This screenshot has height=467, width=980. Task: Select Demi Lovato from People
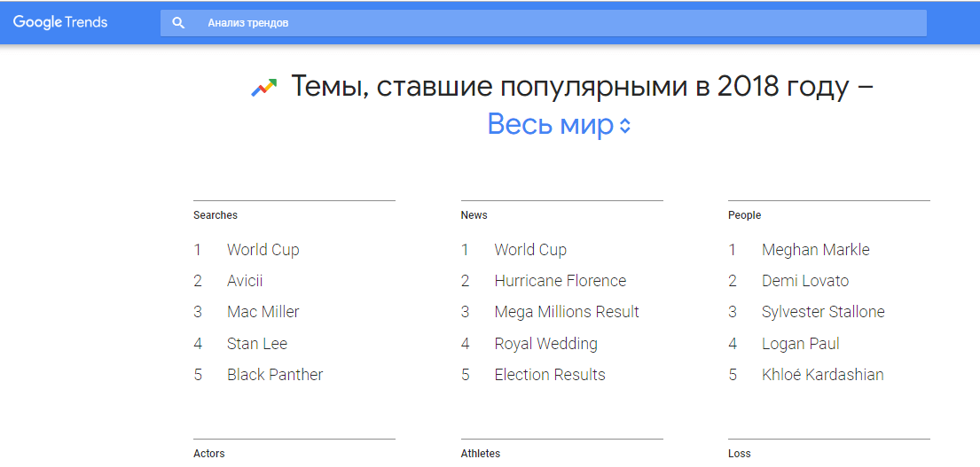click(804, 281)
